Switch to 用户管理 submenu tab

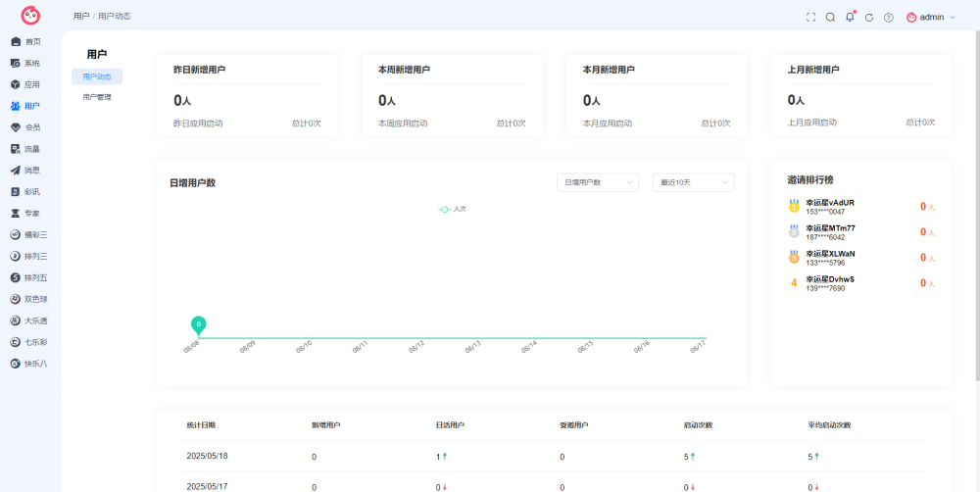97,98
